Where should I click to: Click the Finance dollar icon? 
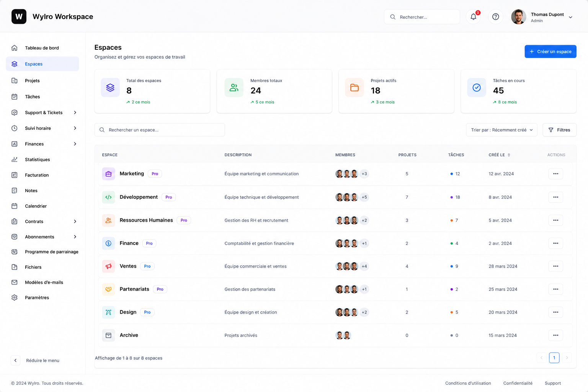[108, 243]
